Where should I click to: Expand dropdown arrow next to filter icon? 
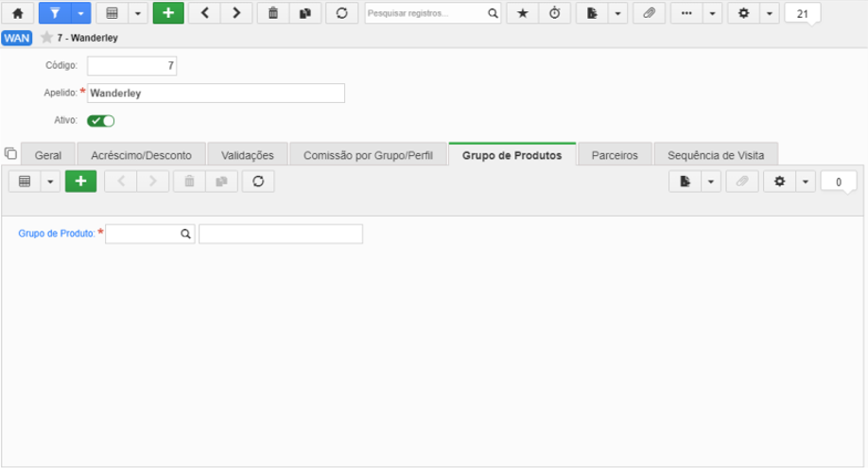80,13
